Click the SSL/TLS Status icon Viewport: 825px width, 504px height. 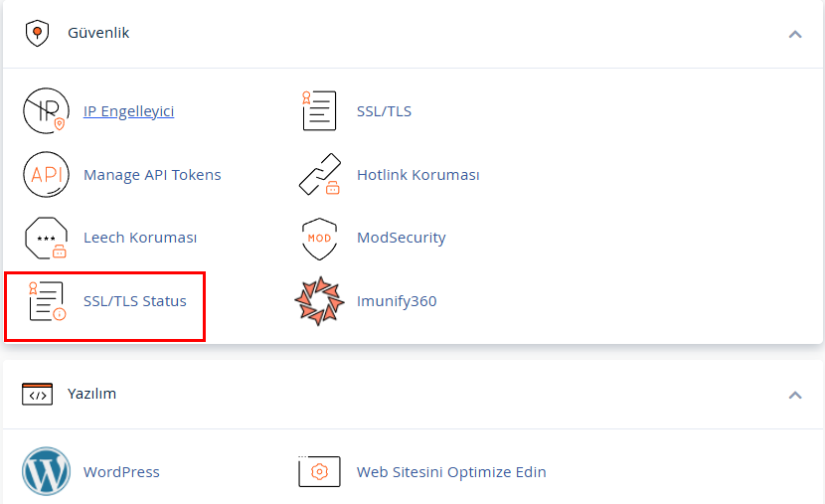pyautogui.click(x=46, y=301)
